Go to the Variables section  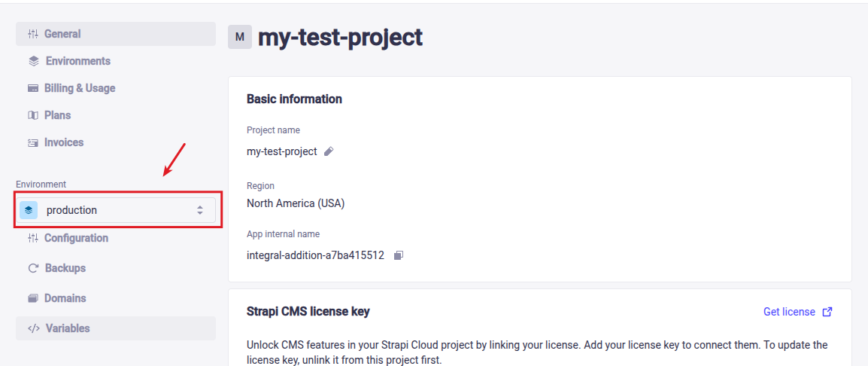coord(68,328)
